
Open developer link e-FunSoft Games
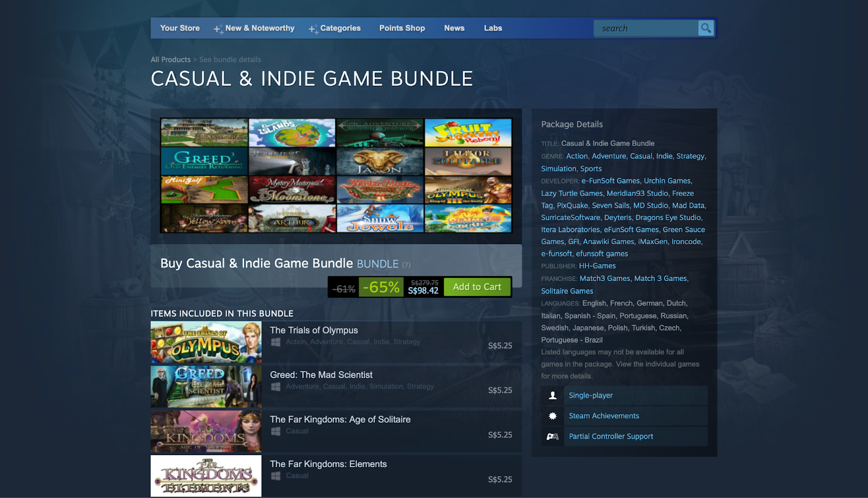pos(611,181)
